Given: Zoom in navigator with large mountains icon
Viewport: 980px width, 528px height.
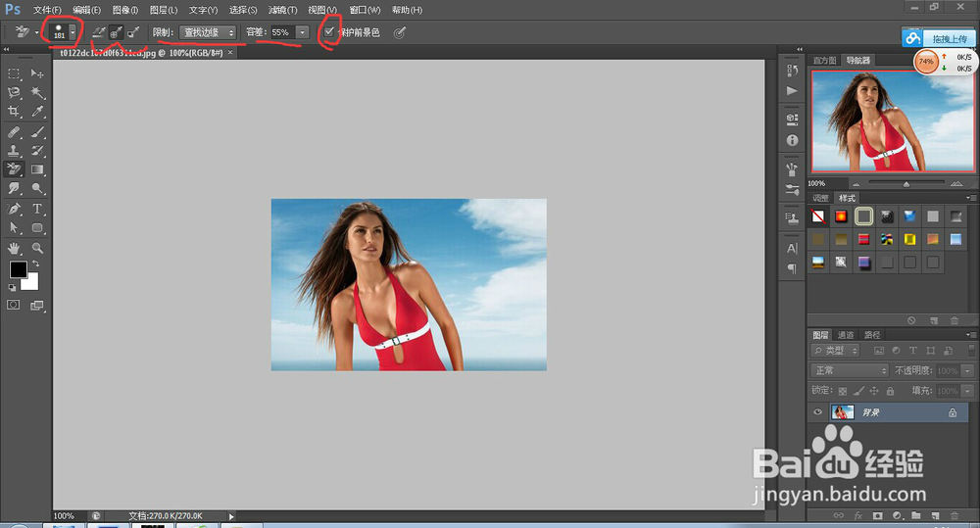Looking at the screenshot, I should coord(956,184).
